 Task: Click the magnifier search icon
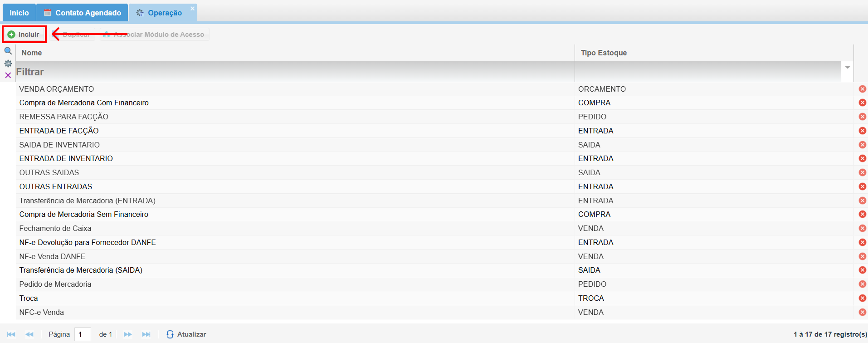[8, 51]
